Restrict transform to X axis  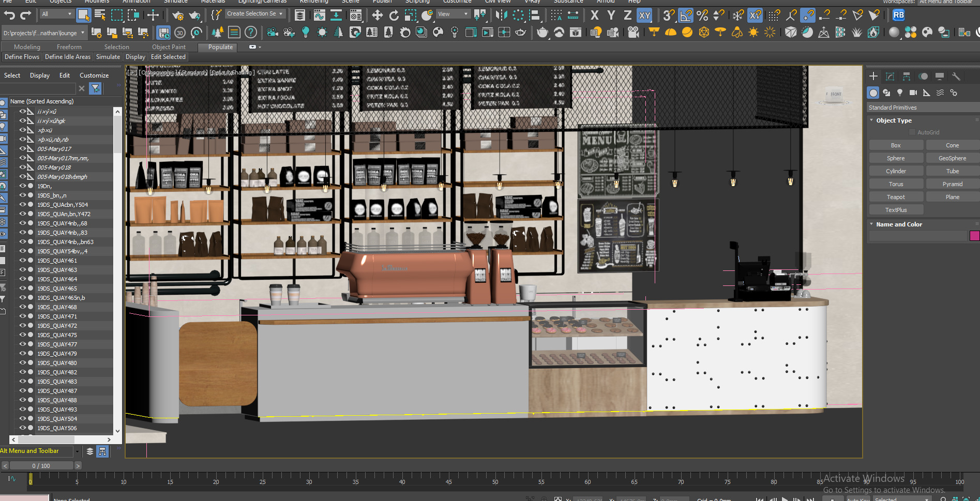pyautogui.click(x=595, y=15)
